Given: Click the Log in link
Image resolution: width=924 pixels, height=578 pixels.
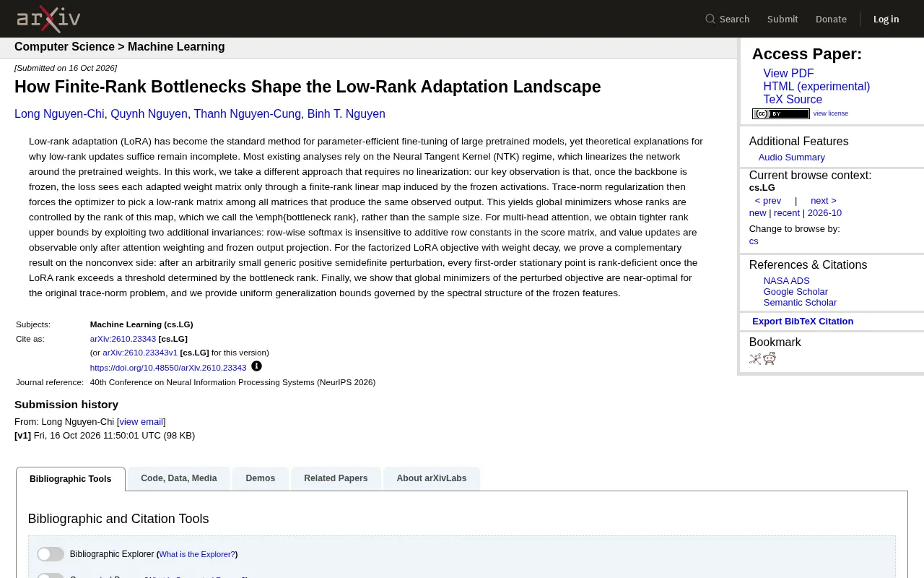Looking at the screenshot, I should pyautogui.click(x=886, y=19).
